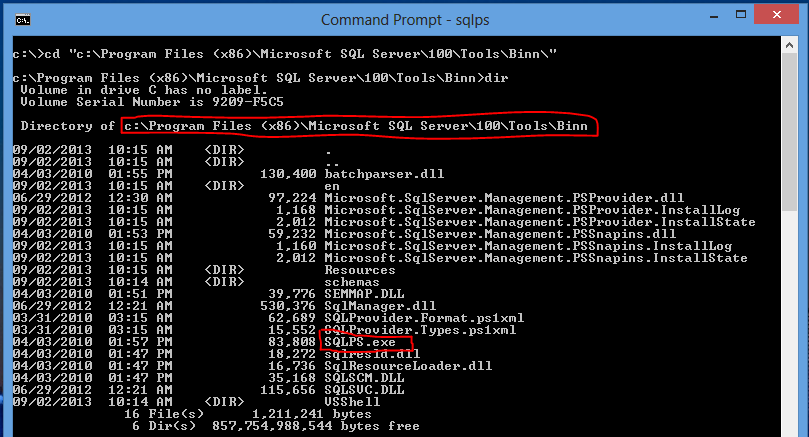Click the schemas directory entry
This screenshot has height=437, width=809.
tap(352, 281)
